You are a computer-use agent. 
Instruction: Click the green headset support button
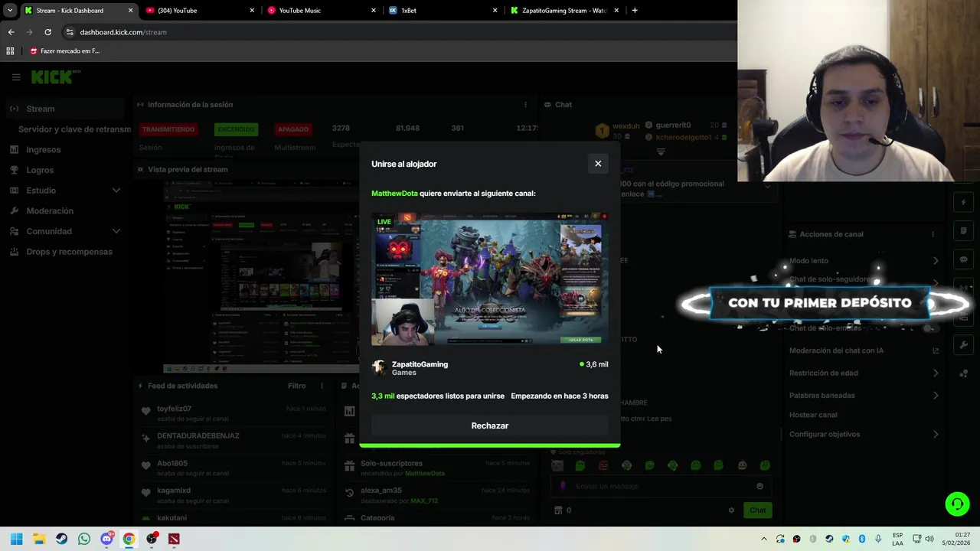(957, 504)
